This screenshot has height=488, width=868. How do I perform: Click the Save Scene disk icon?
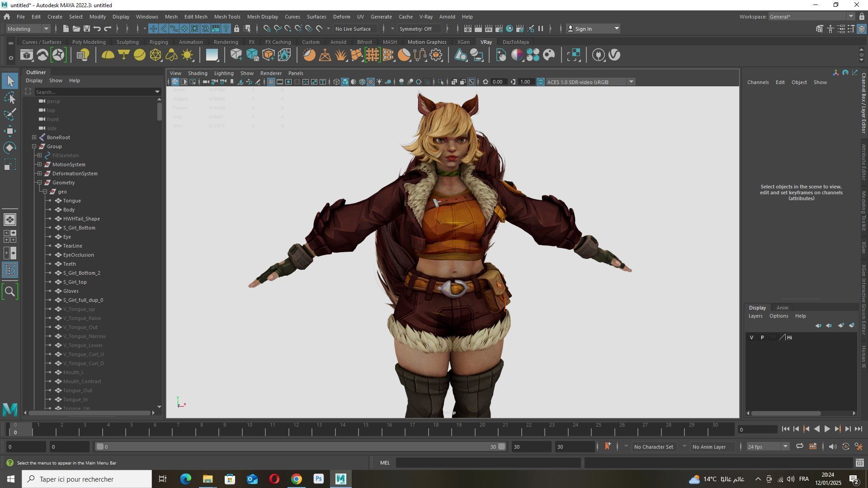(86, 29)
